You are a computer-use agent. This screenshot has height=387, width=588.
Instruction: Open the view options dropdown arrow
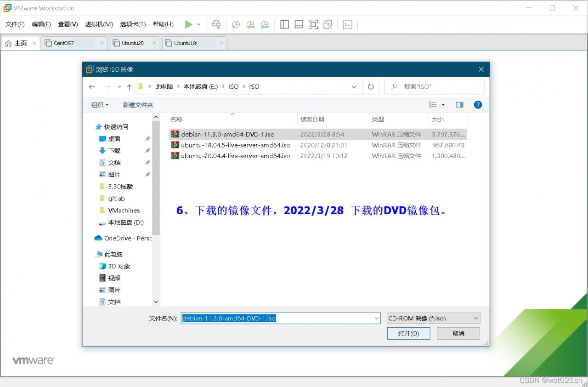click(443, 105)
